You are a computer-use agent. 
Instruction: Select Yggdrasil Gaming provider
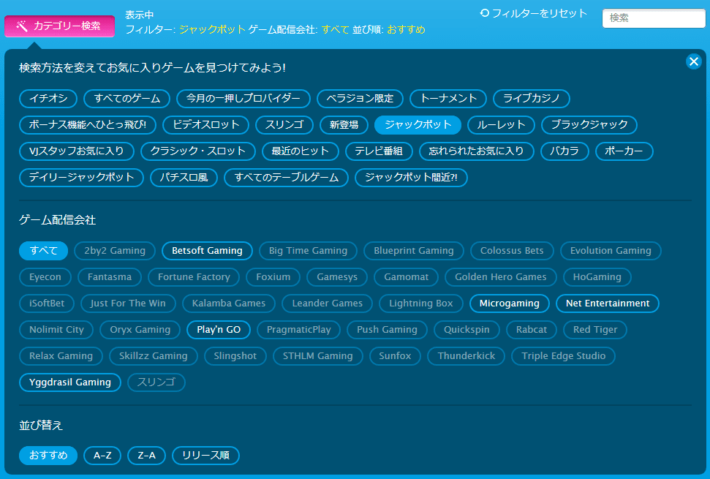tap(70, 381)
